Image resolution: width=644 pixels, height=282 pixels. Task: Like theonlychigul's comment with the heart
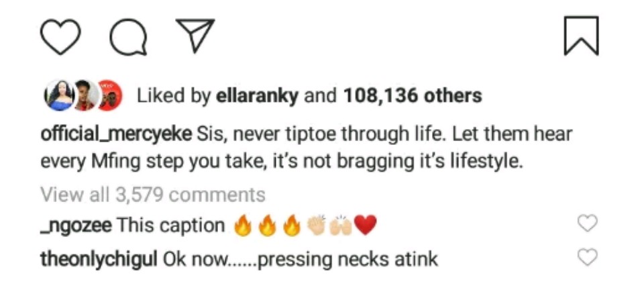(588, 258)
